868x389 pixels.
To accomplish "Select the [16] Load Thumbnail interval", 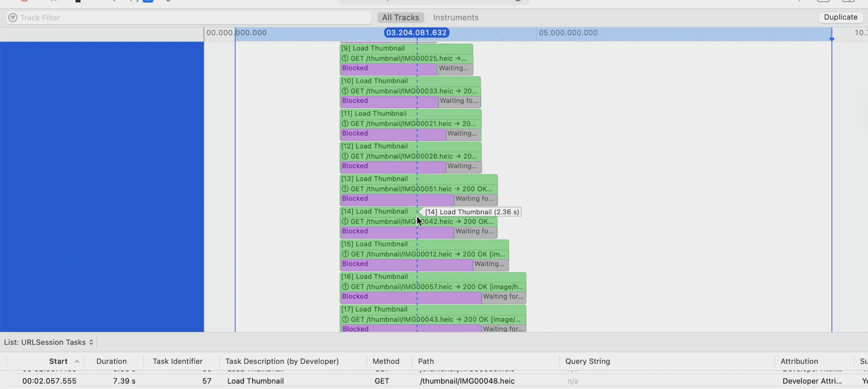I will coord(433,277).
